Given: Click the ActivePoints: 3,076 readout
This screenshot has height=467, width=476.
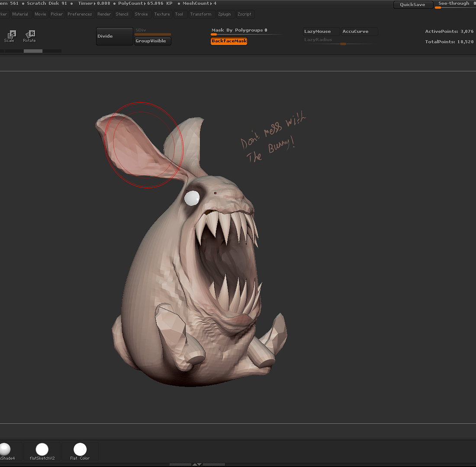Looking at the screenshot, I should pos(449,32).
